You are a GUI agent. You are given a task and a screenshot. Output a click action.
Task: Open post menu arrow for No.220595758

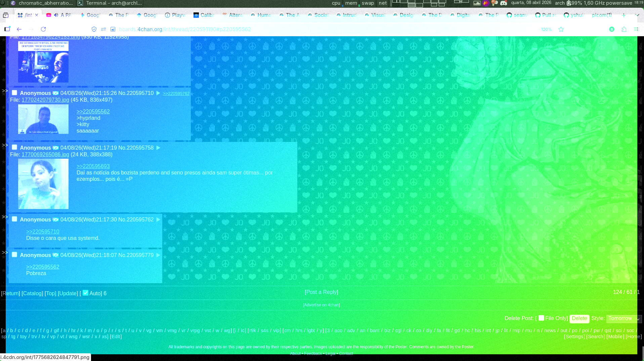click(x=158, y=148)
